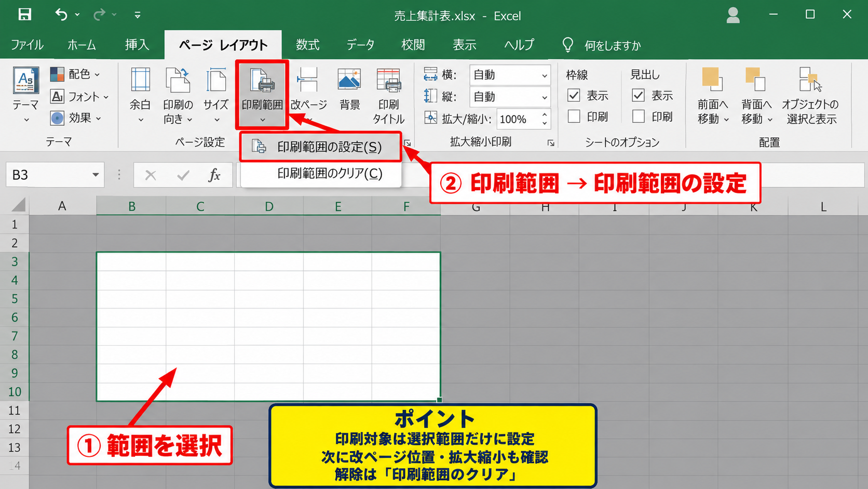Click the サイズ paper size icon

[216, 81]
